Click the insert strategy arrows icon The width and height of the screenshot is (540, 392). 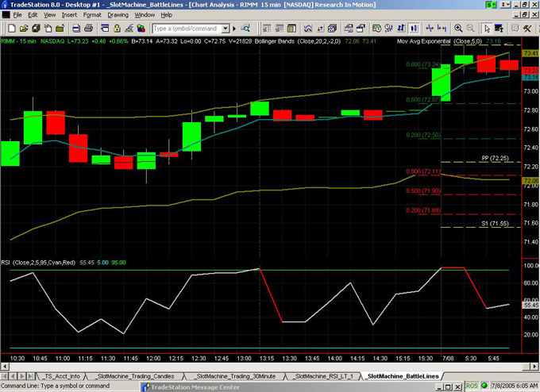click(x=320, y=29)
